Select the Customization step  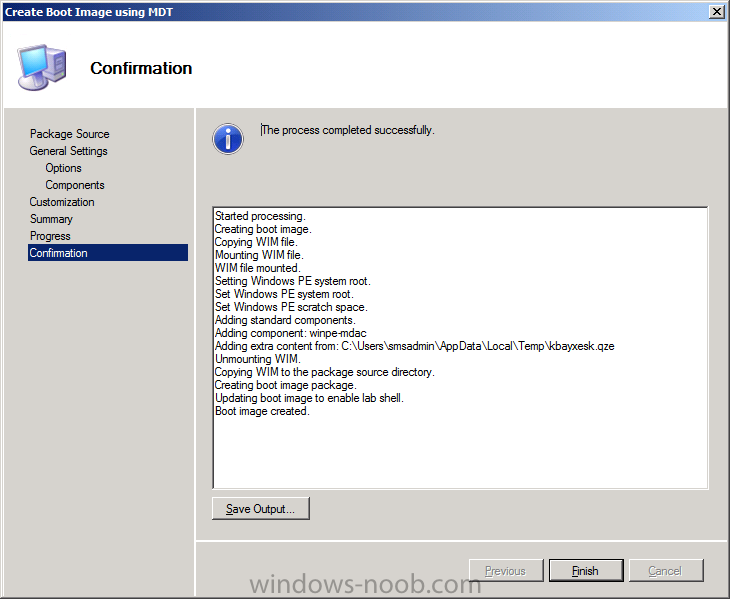pyautogui.click(x=62, y=202)
